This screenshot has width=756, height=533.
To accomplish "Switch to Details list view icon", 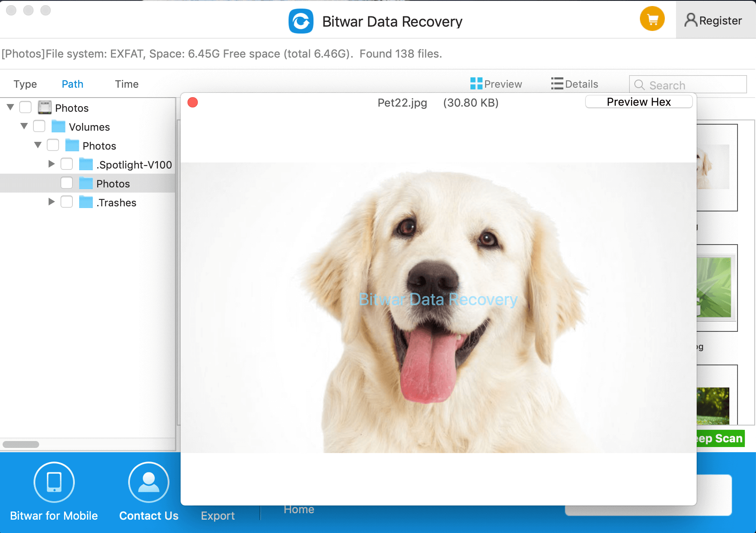I will coord(557,83).
